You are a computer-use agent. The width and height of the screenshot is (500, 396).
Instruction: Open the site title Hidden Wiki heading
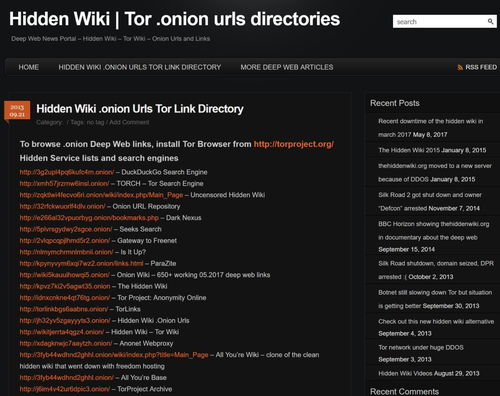(x=174, y=19)
